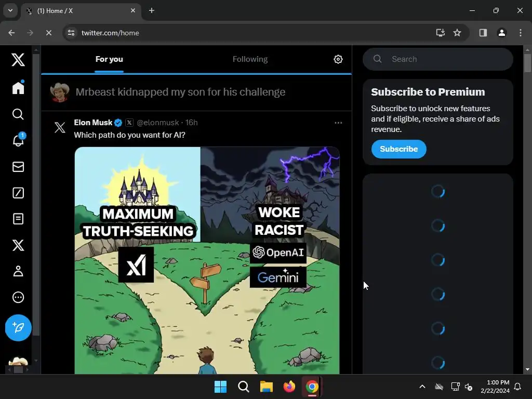This screenshot has height=399, width=532.
Task: Open File Explorer from taskbar
Action: [267, 387]
